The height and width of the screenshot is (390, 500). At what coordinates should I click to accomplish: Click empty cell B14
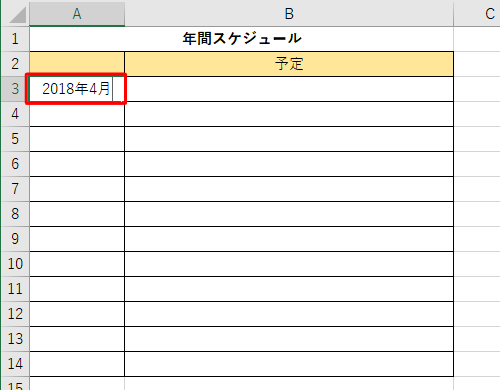tap(289, 364)
